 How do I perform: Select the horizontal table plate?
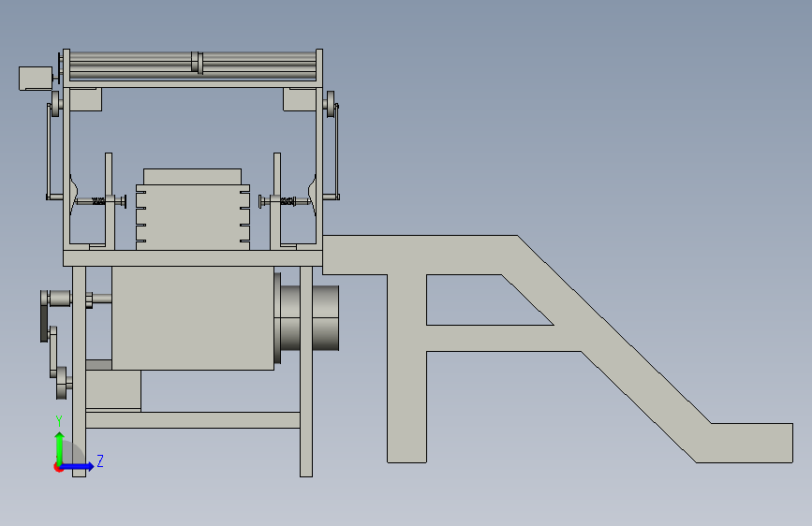click(x=193, y=258)
